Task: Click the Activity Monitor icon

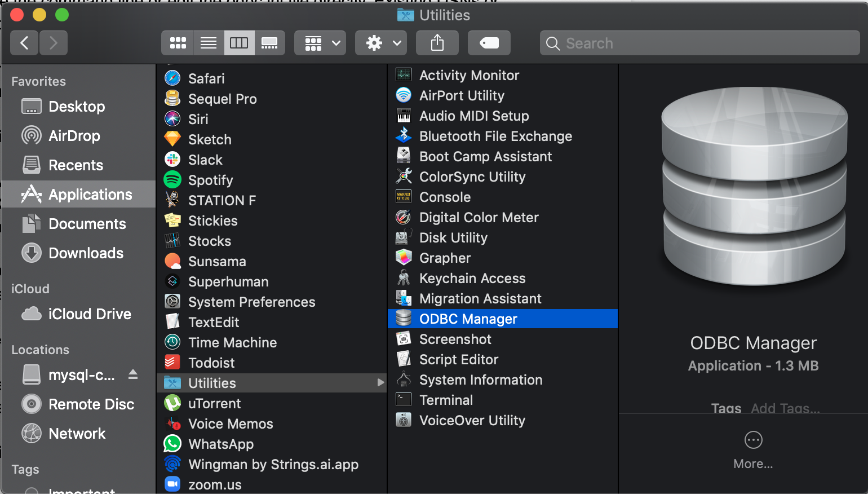Action: tap(404, 75)
